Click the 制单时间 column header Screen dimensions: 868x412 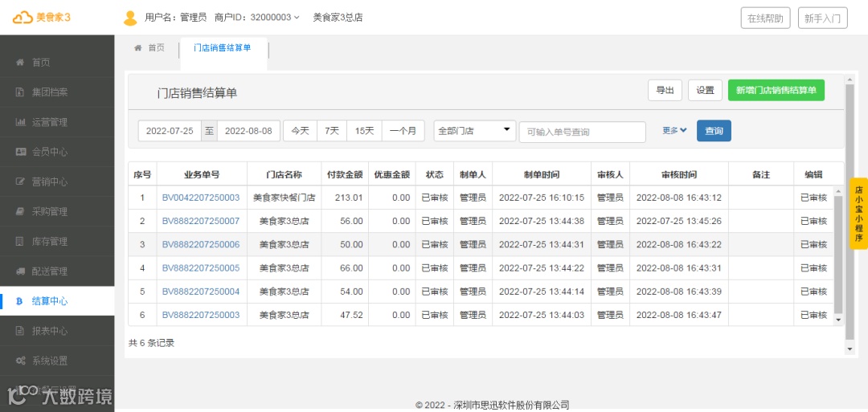click(x=542, y=174)
